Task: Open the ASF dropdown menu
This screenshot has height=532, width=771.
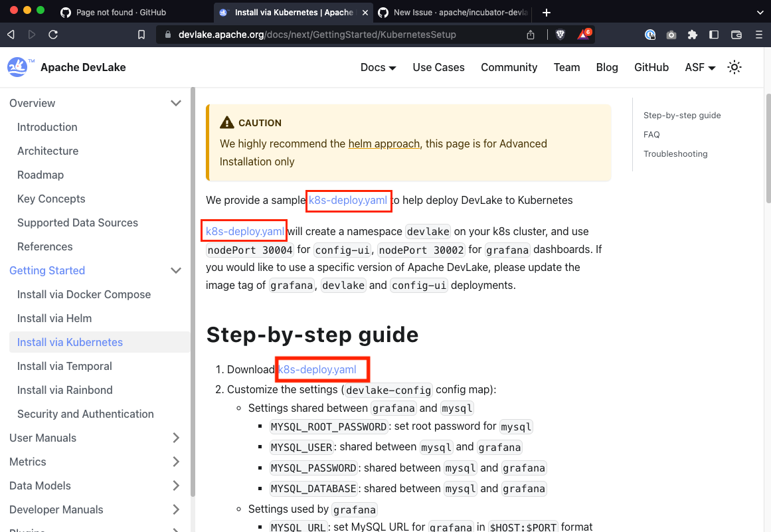Action: 700,67
